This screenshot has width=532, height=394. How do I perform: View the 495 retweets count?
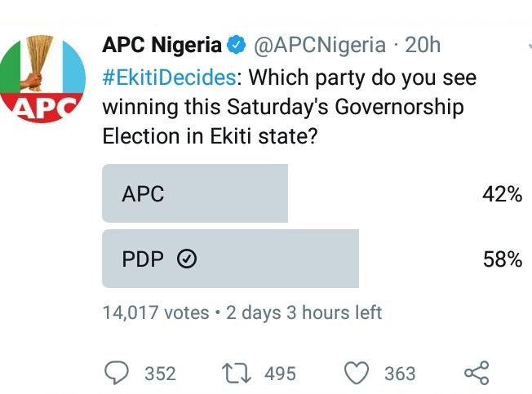[x=280, y=374]
